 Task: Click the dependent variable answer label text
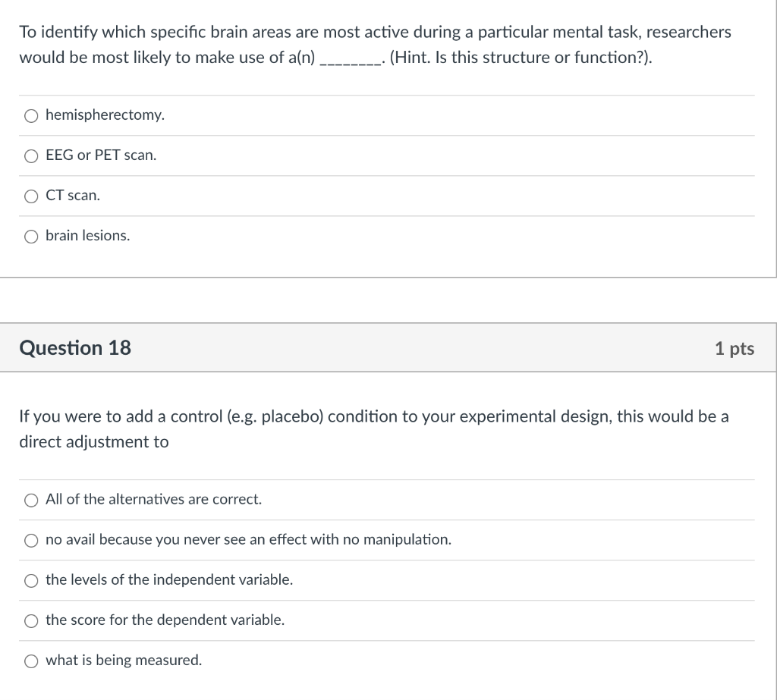pos(165,620)
